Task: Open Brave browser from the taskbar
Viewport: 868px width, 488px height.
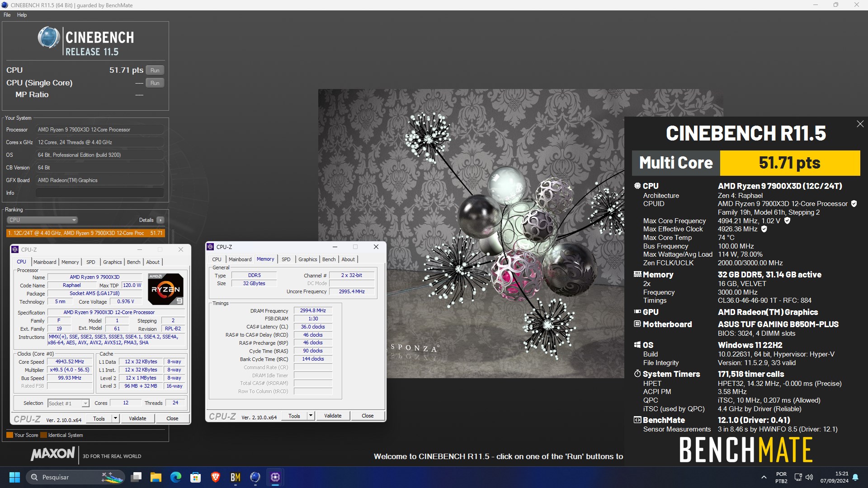Action: [x=216, y=477]
